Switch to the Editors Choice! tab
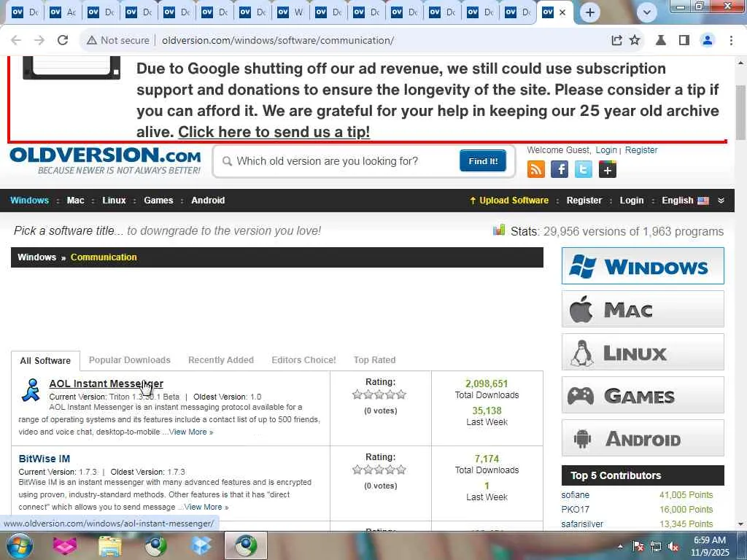747x560 pixels. coord(303,360)
